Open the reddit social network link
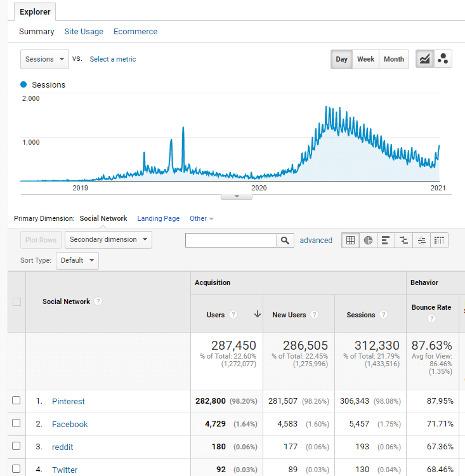 [x=63, y=447]
